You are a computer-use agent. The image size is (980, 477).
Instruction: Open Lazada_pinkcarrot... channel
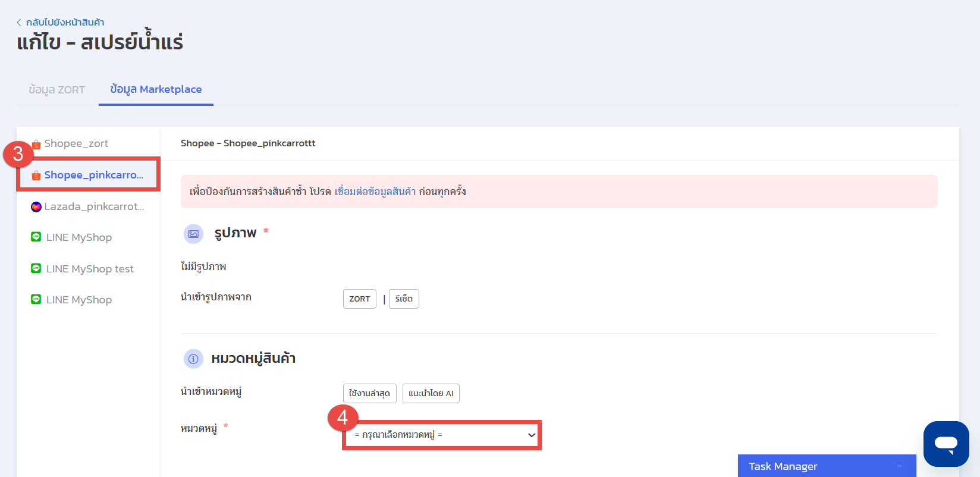(94, 206)
